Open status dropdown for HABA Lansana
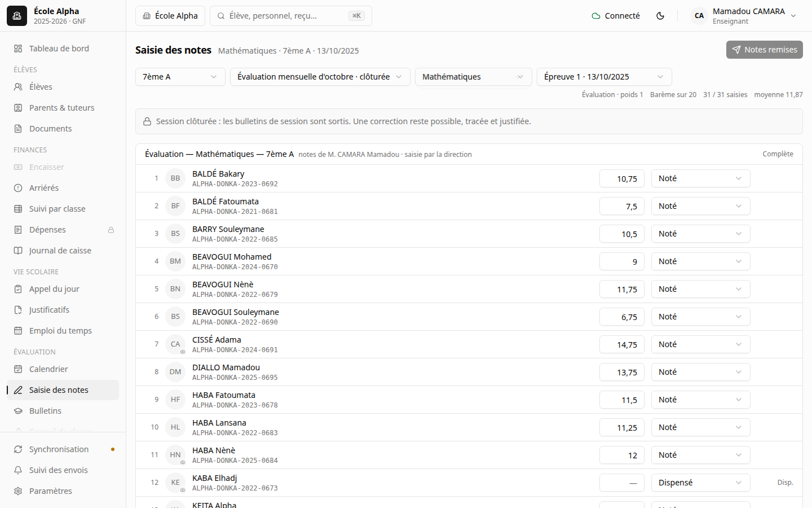Screen dimensions: 812x508 point(701,427)
